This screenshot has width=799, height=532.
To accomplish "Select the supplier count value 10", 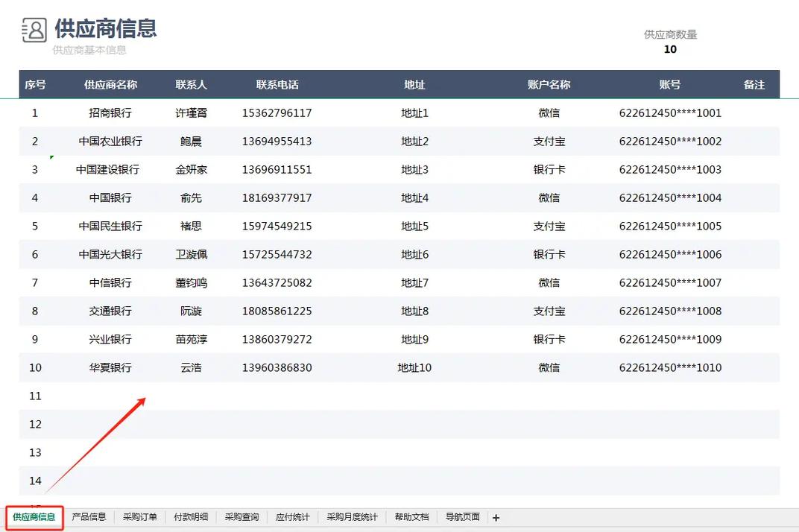I will coord(670,49).
